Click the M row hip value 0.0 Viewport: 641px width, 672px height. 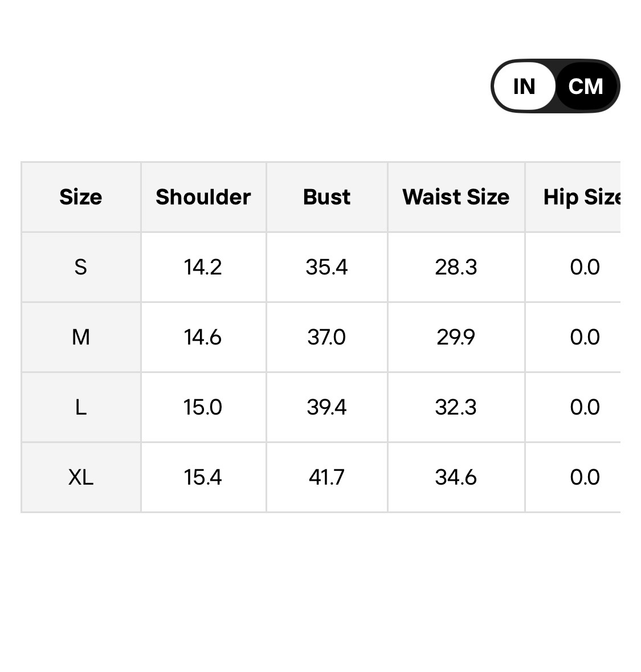tap(585, 337)
